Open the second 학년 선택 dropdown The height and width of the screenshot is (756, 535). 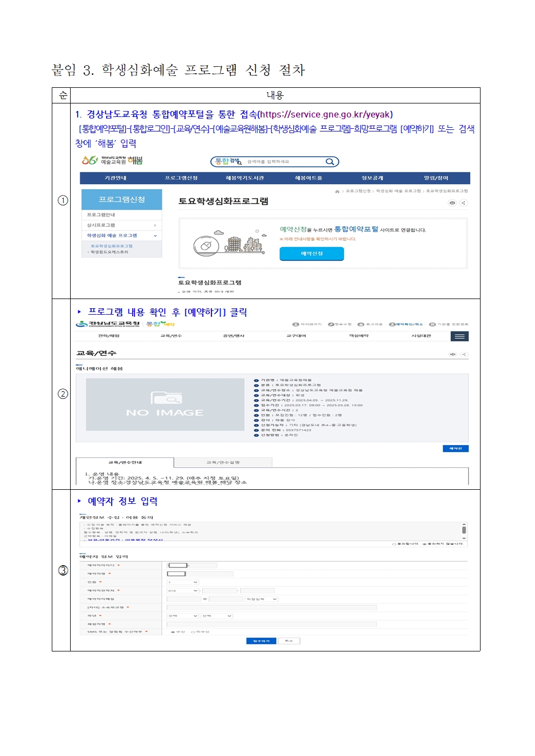pos(217,616)
